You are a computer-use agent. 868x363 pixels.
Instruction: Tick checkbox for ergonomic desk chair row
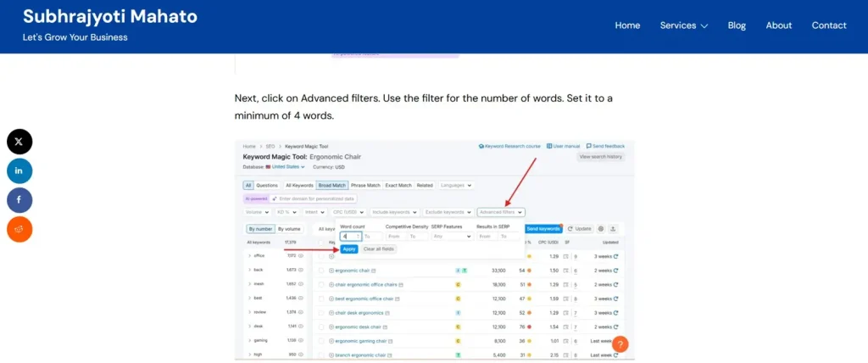pos(321,327)
